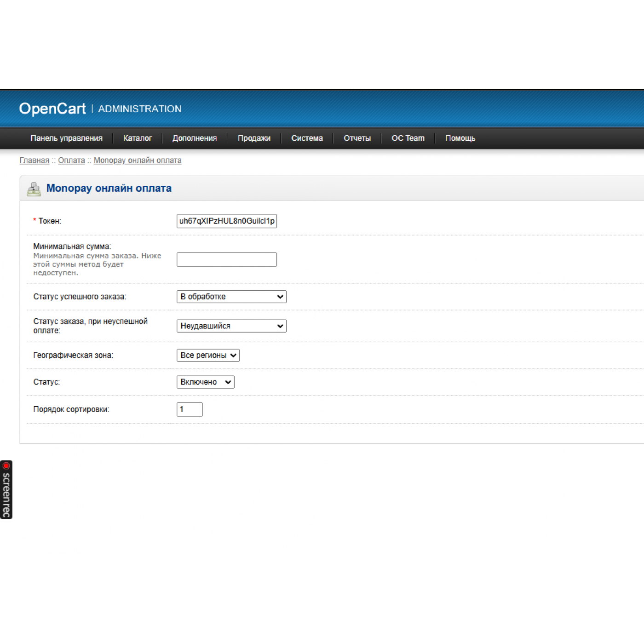Click the OpenCart logo
Image resolution: width=644 pixels, height=644 pixels.
pyautogui.click(x=52, y=109)
